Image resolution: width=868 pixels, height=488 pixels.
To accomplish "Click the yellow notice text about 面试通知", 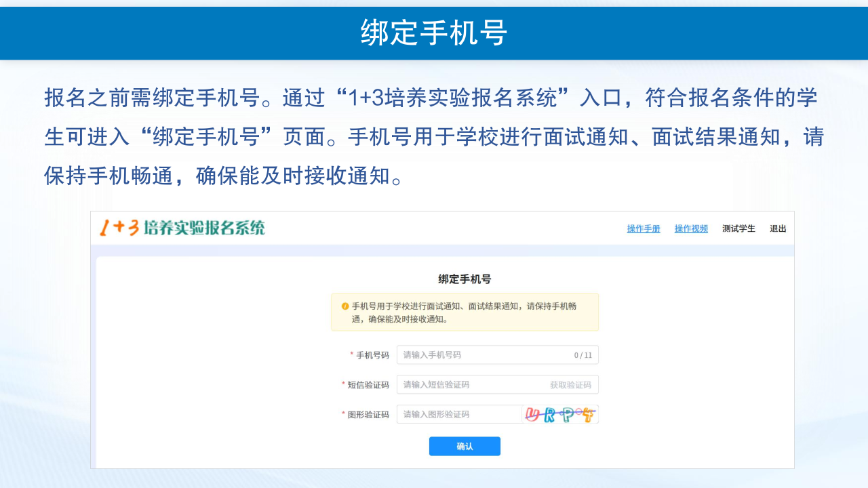I will (x=464, y=312).
